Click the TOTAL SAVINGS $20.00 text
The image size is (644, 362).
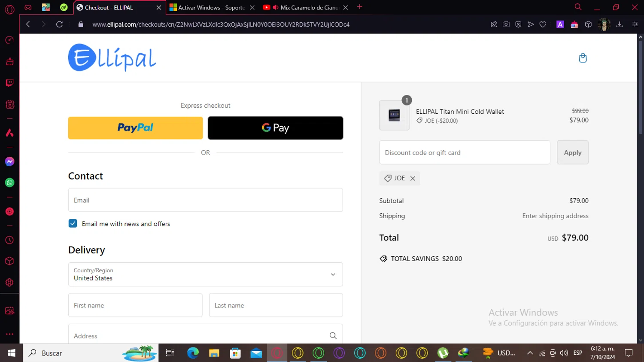(x=426, y=259)
